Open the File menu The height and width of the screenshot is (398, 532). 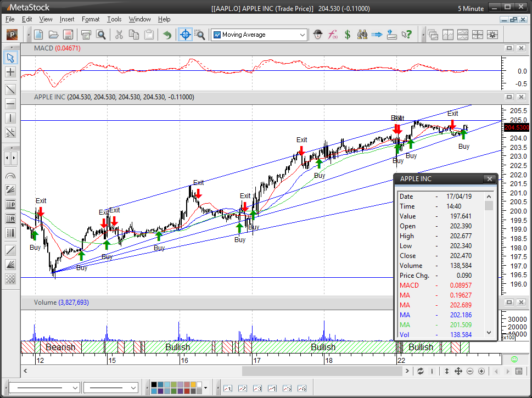pos(10,19)
